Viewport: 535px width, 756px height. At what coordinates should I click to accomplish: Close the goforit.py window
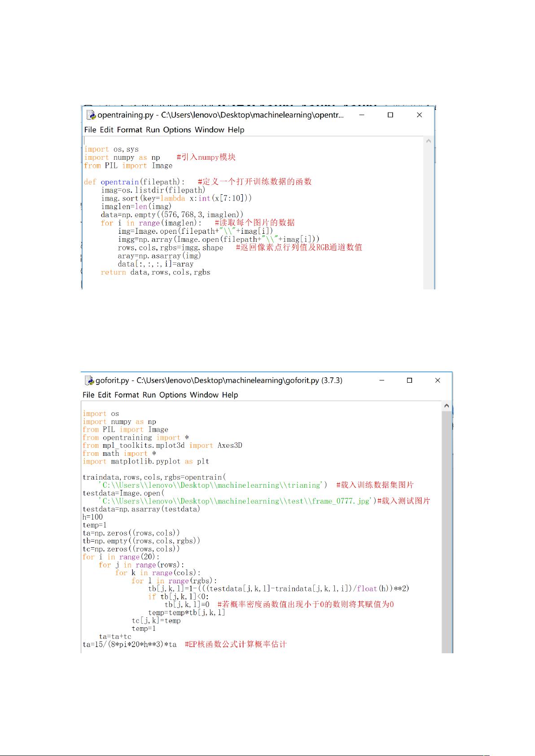[x=438, y=380]
